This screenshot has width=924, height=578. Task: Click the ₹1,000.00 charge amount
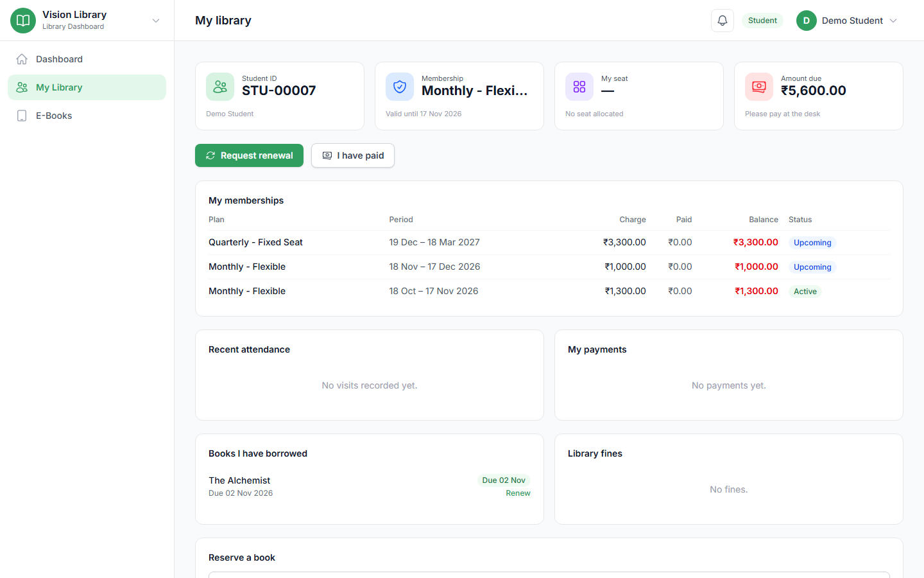point(625,267)
